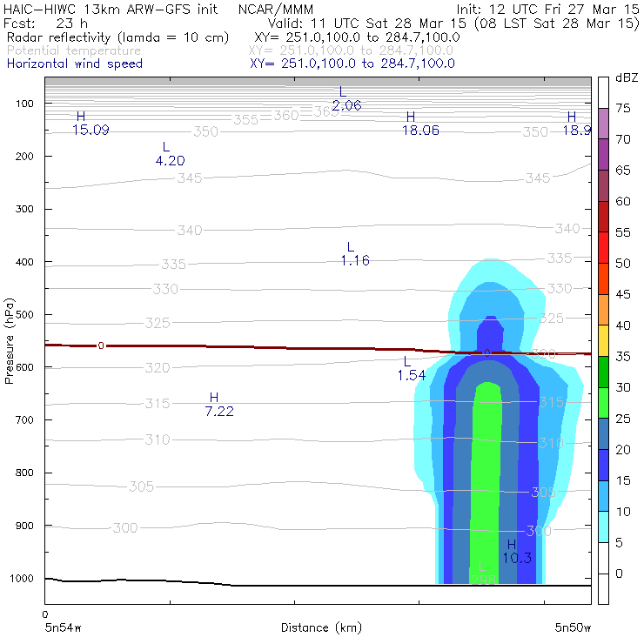
Task: Click the 'L 1.16' wind minimum label
Action: (x=355, y=254)
